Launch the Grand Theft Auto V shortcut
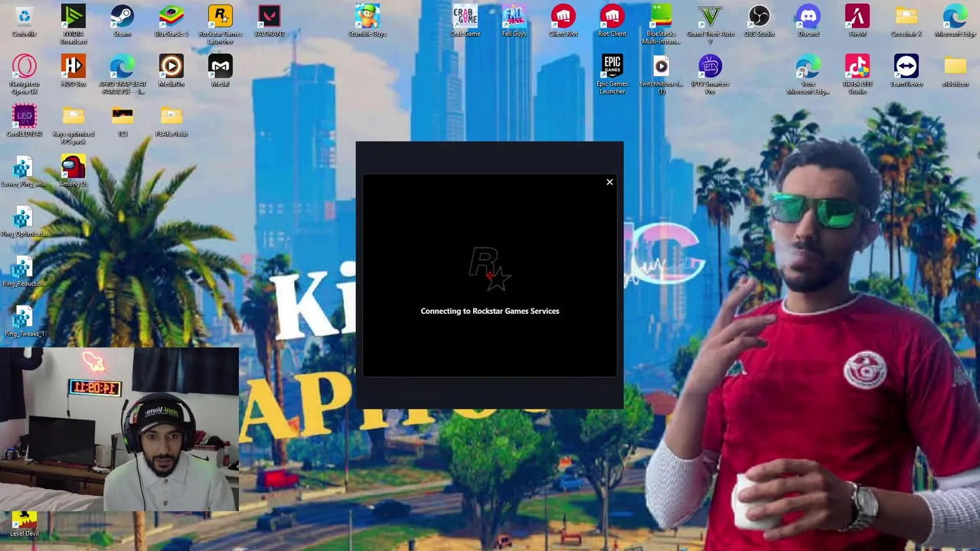 tap(710, 24)
